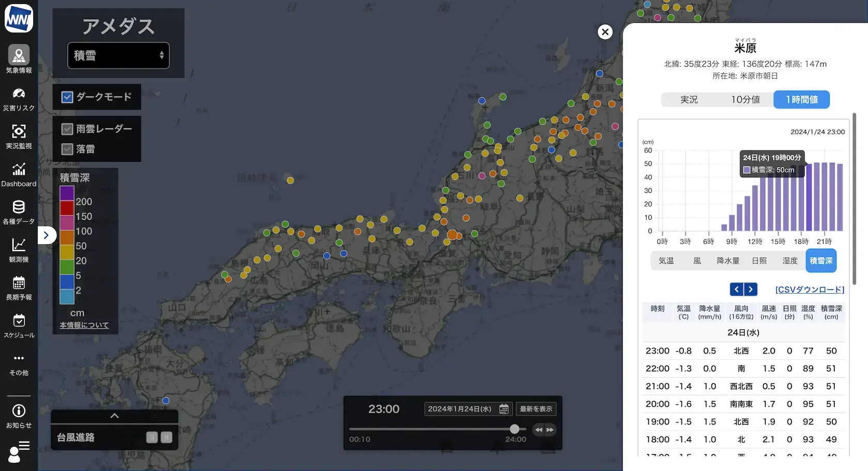Image resolution: width=868 pixels, height=471 pixels.
Task: Open お知らせ information icon
Action: [x=19, y=416]
